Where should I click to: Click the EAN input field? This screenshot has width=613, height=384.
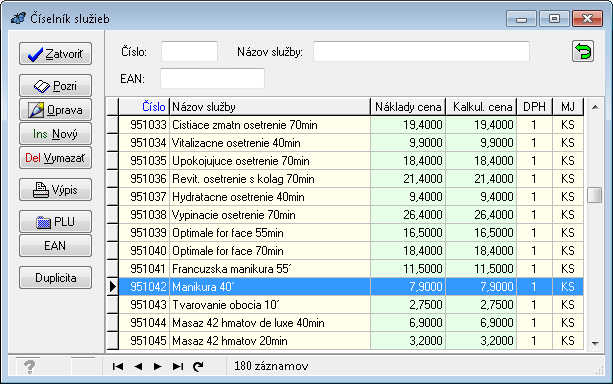click(212, 79)
